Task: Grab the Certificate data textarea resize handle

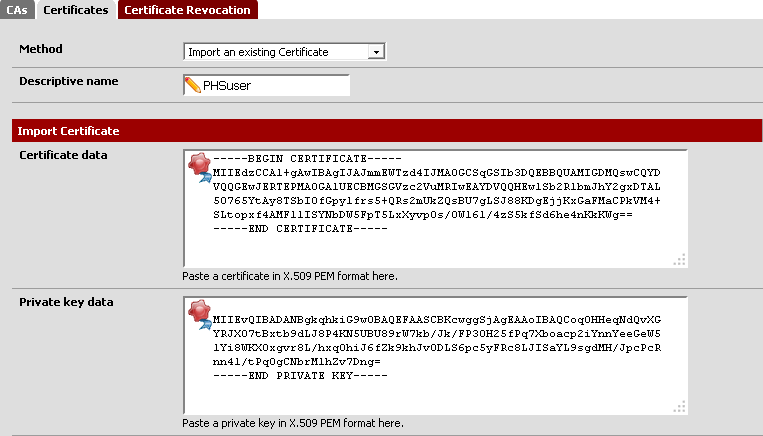Action: click(x=680, y=260)
